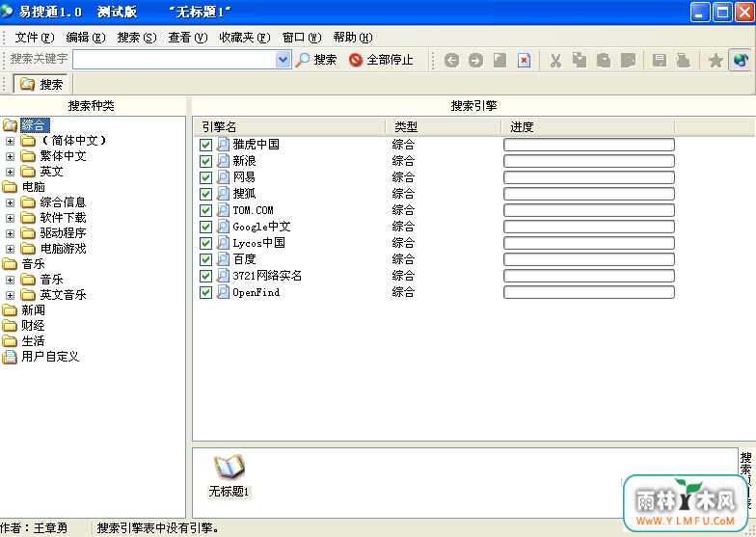
Task: Uncheck the 雅虎中国 checkbox
Action: tap(206, 145)
